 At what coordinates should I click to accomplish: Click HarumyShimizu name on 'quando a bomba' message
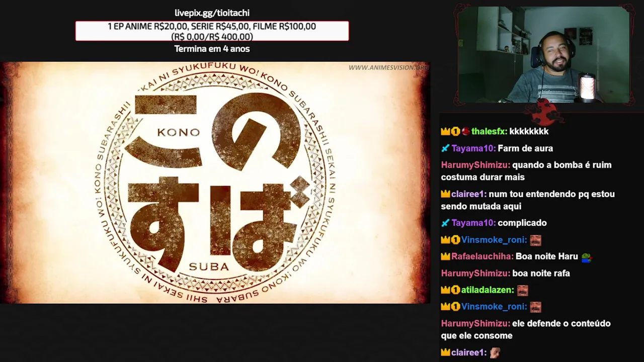point(475,165)
